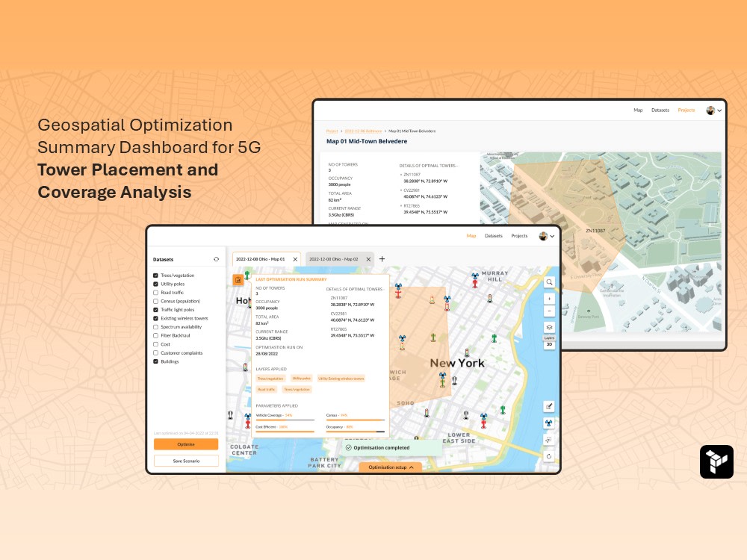Click the orange Optimise button
Screen dimensions: 747x560
pos(186,444)
